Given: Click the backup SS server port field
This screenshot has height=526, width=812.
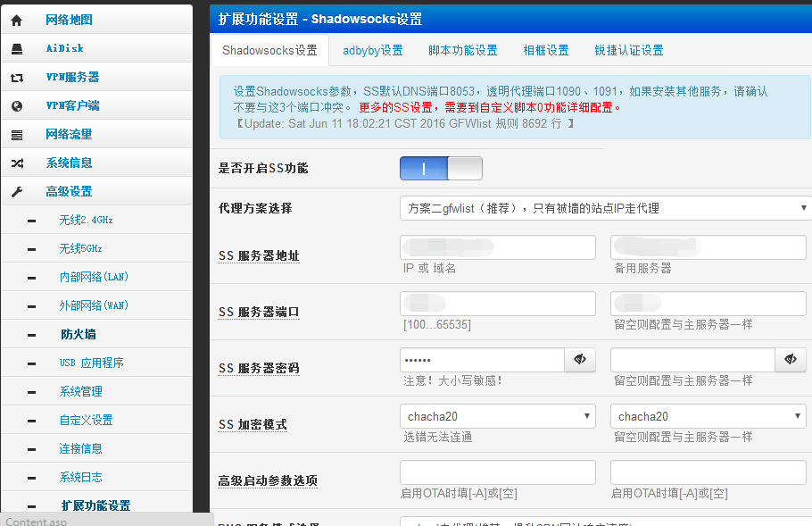Looking at the screenshot, I should point(708,304).
